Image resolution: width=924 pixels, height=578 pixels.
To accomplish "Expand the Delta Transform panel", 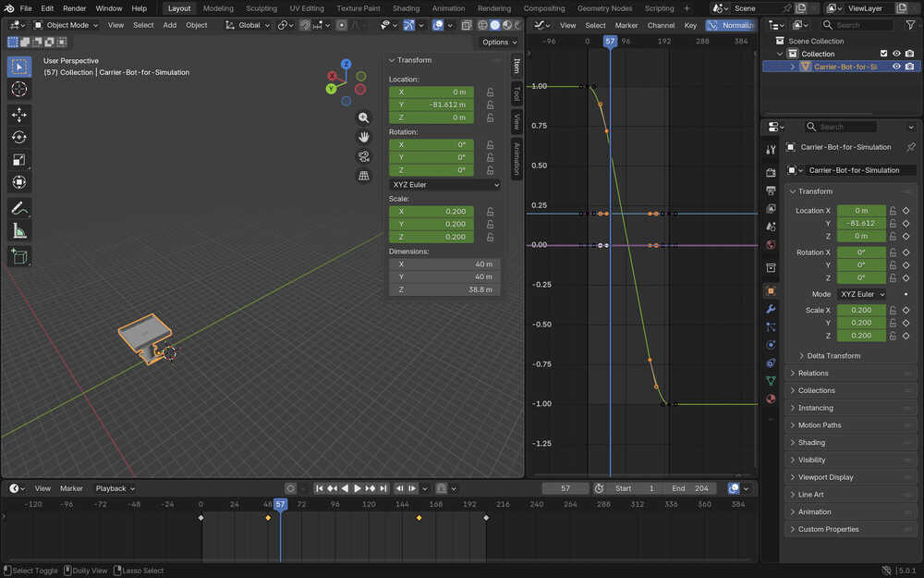I will [833, 356].
